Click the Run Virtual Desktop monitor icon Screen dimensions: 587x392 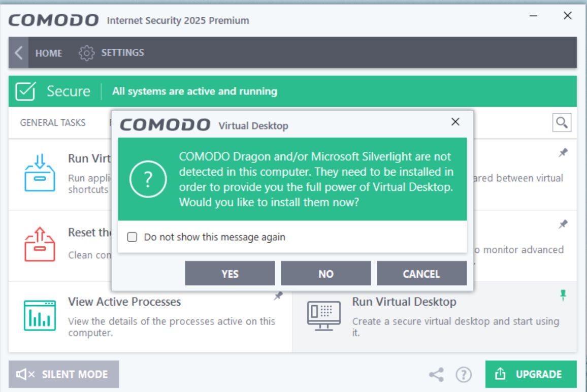[x=324, y=316]
